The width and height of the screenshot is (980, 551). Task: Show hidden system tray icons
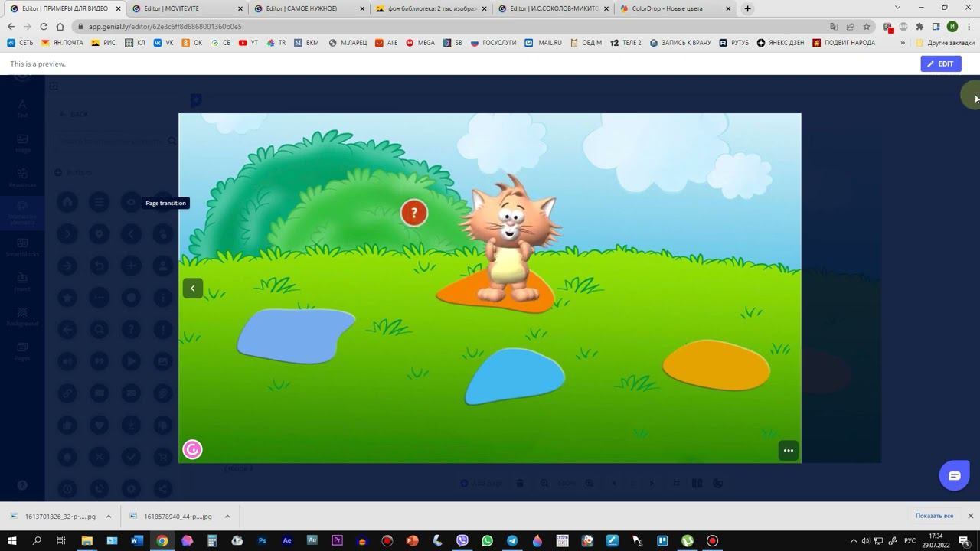pos(854,541)
